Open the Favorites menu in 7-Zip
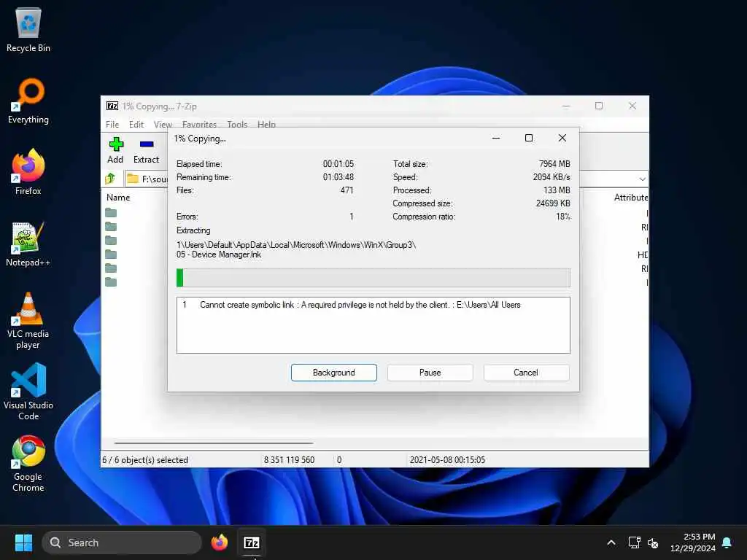 pos(199,124)
